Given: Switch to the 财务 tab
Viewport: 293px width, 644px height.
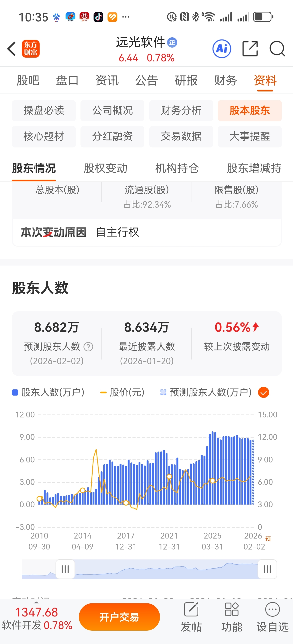Looking at the screenshot, I should click(226, 80).
